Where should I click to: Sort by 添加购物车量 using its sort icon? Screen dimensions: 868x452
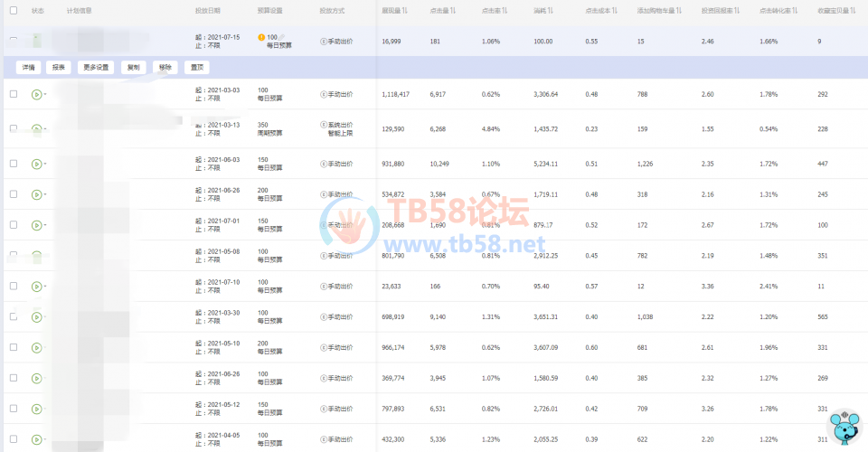click(x=679, y=11)
